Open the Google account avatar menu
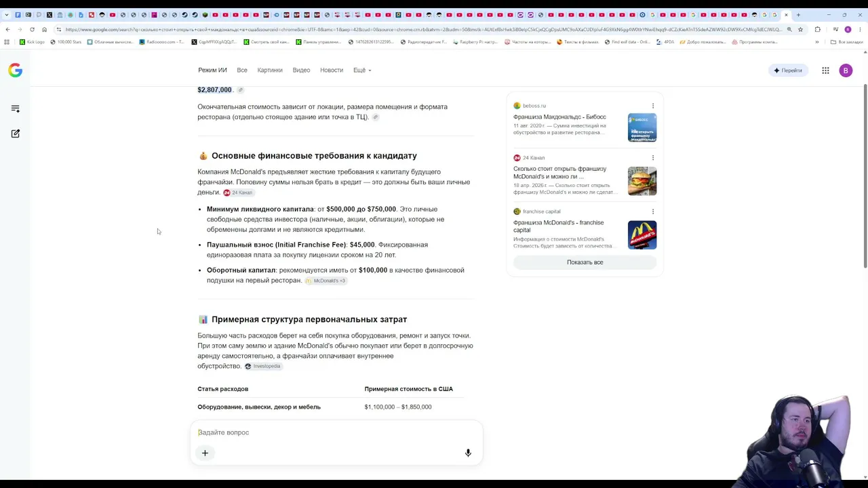The width and height of the screenshot is (868, 488). pyautogui.click(x=846, y=70)
